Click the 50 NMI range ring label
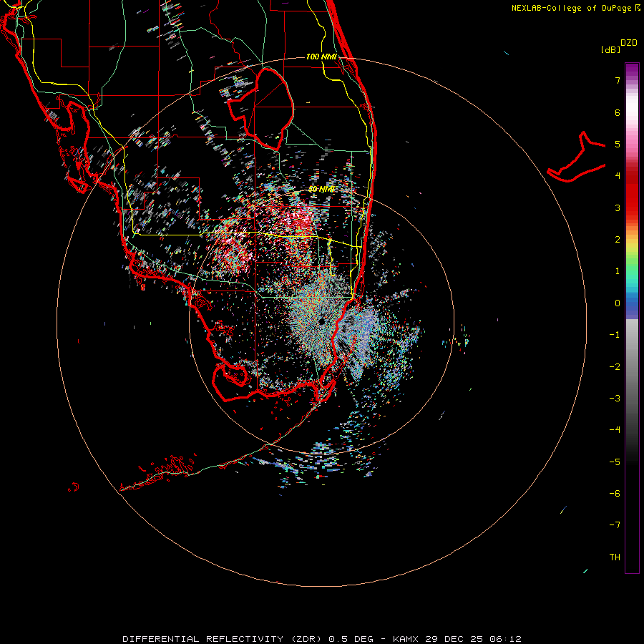Screen dimensions: 644x644 pos(321,190)
